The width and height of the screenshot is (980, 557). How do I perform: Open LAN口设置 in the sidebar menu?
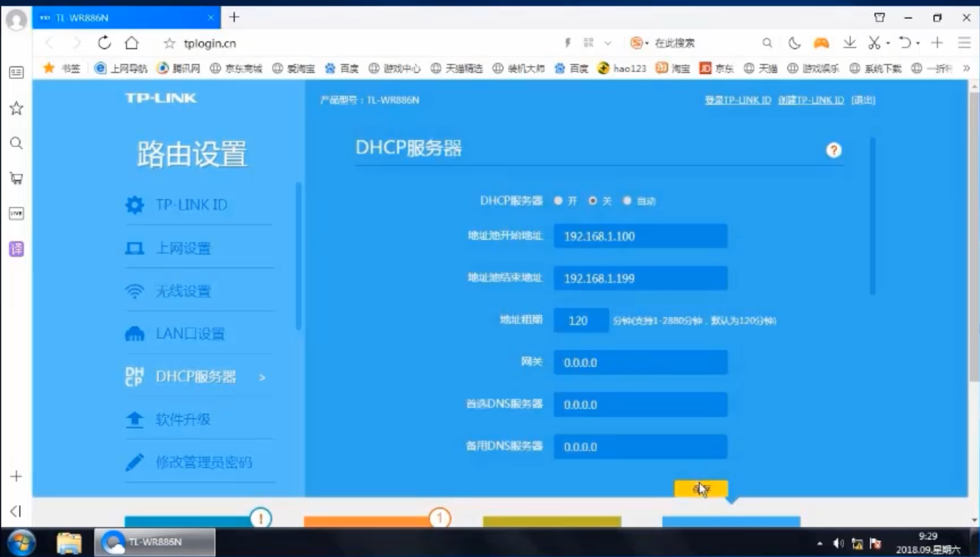[x=189, y=334]
